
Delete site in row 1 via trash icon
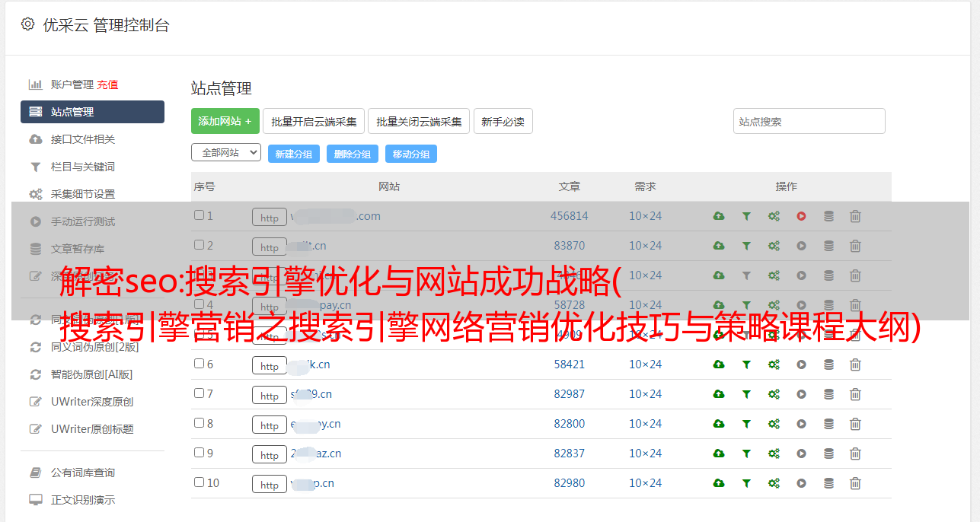pos(855,216)
